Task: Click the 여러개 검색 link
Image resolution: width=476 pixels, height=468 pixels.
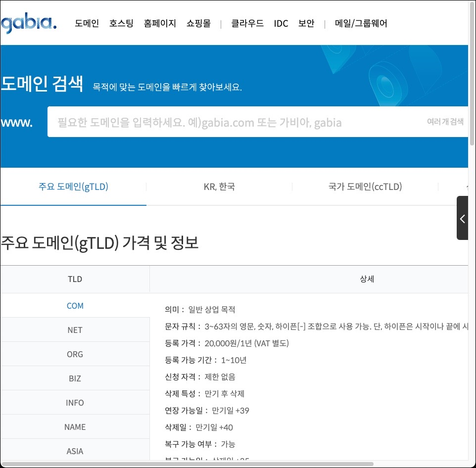Action: 445,122
